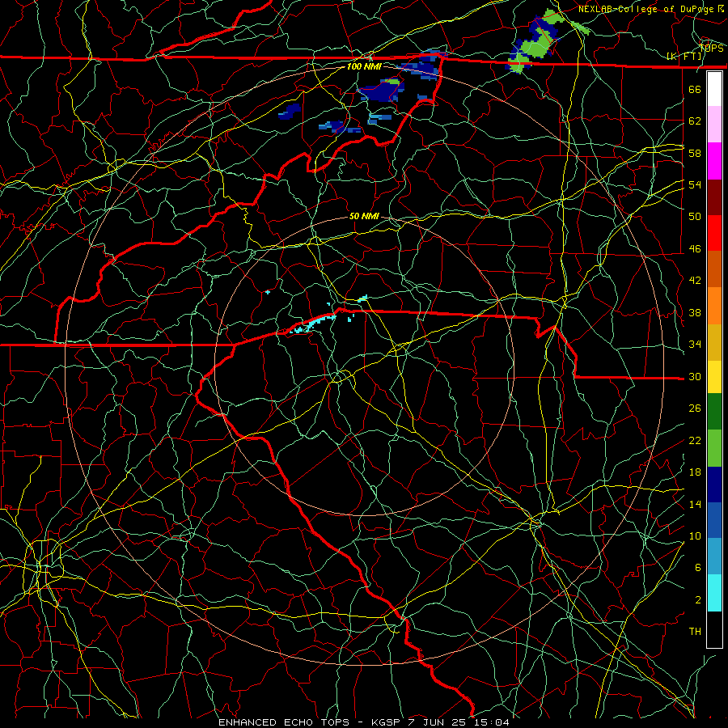The width and height of the screenshot is (728, 728).
Task: Click the "66" legend value
Action: point(695,89)
